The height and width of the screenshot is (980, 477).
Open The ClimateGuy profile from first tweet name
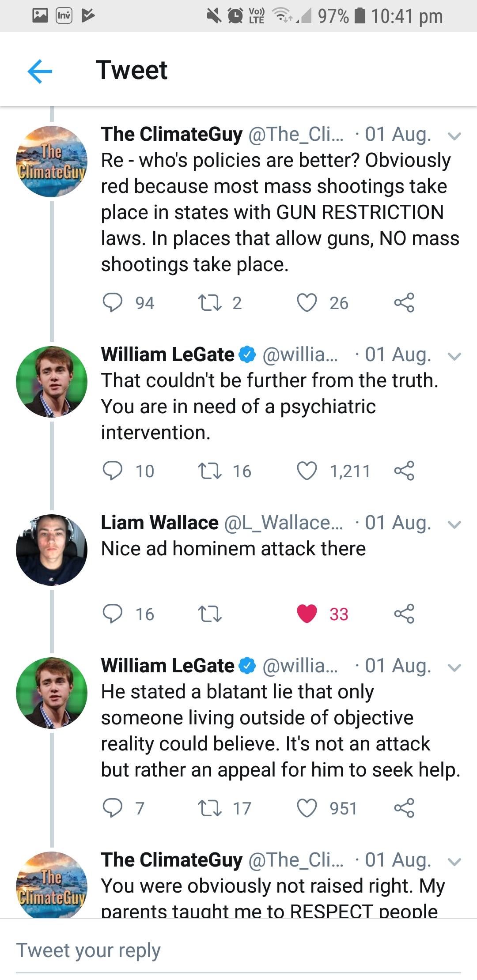pos(171,134)
